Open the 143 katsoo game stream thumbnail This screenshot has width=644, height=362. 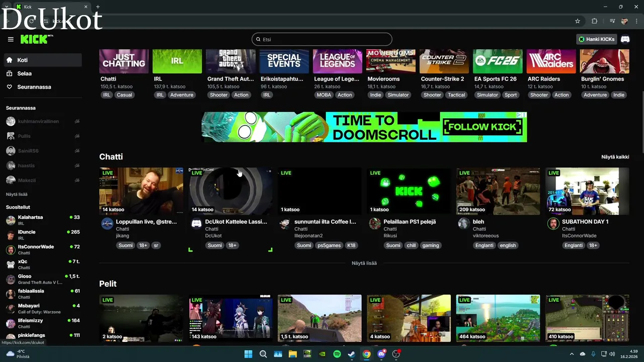[x=231, y=318]
